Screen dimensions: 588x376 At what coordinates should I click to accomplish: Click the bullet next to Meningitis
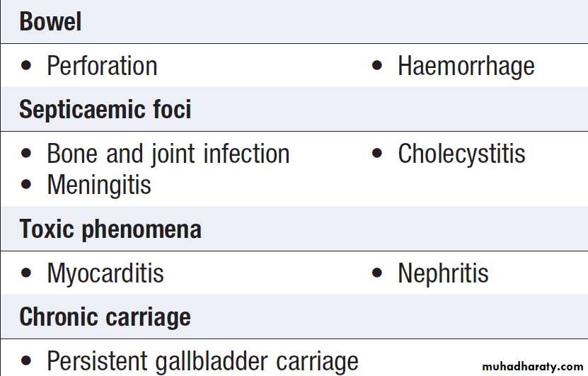click(27, 186)
